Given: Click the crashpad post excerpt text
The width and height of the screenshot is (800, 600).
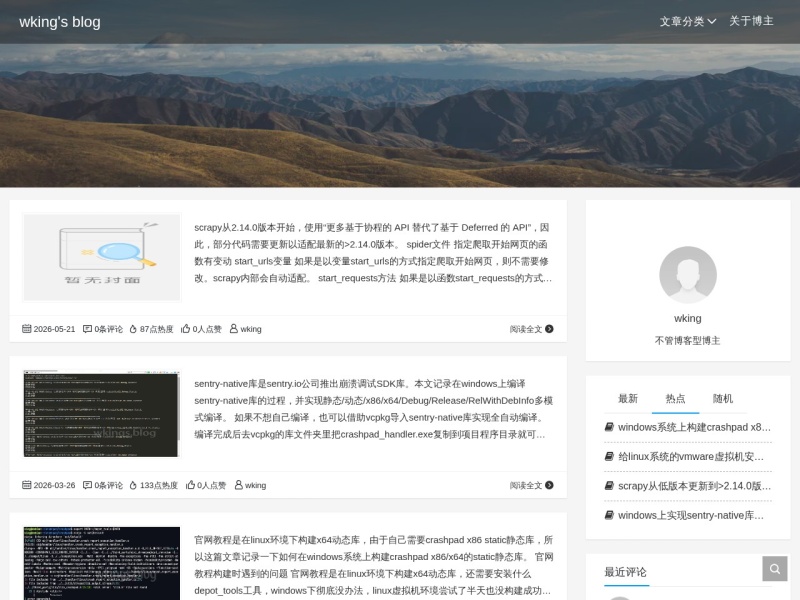Looking at the screenshot, I should pos(373,565).
